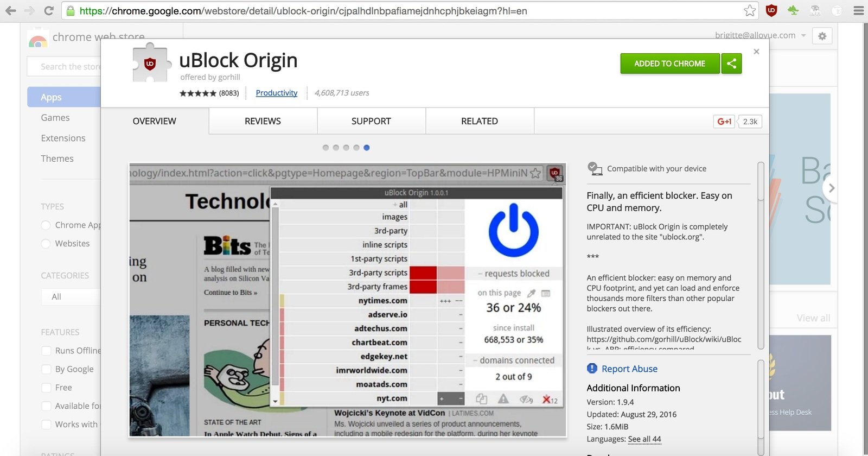Select the Chrome Apps radio button
This screenshot has height=456, width=868.
pos(46,225)
